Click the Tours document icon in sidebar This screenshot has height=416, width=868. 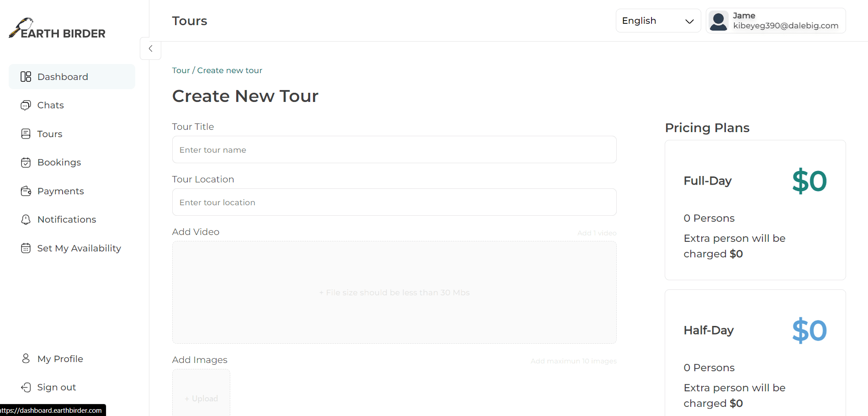click(x=26, y=134)
